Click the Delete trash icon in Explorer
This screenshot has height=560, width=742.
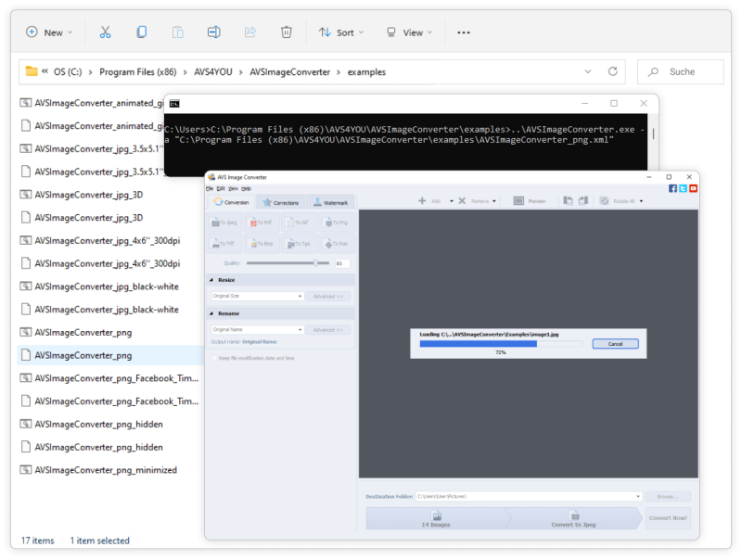[287, 32]
